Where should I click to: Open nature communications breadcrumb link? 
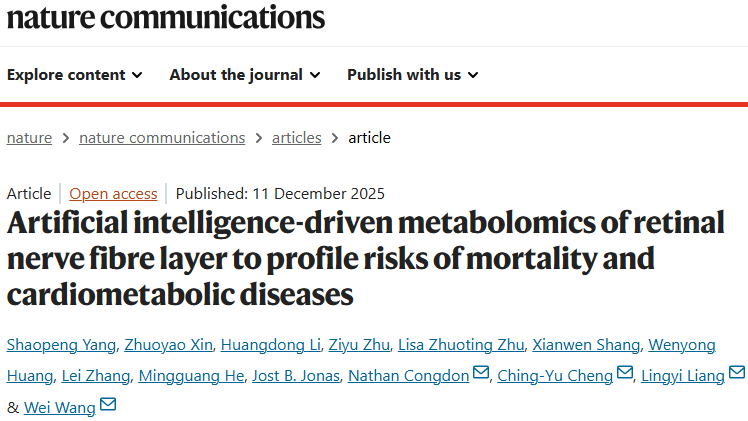(162, 138)
